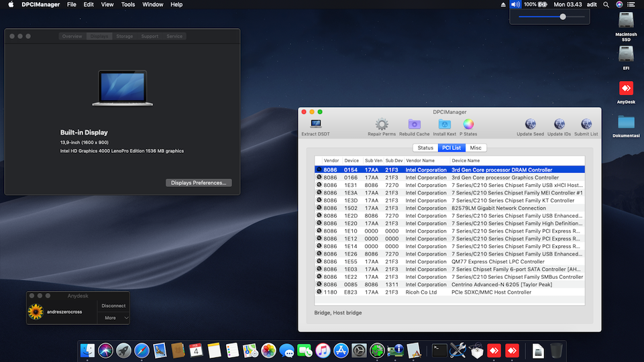Open Notification Center list icon
The width and height of the screenshot is (644, 362).
(x=631, y=5)
